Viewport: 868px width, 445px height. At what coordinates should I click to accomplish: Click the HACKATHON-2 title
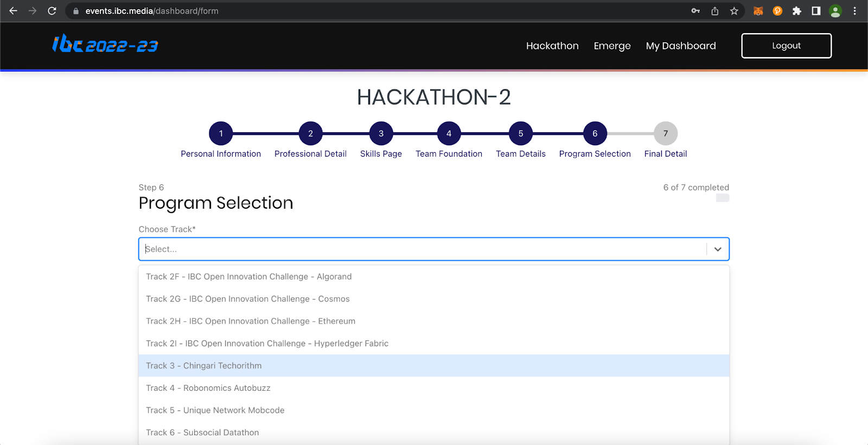[434, 98]
